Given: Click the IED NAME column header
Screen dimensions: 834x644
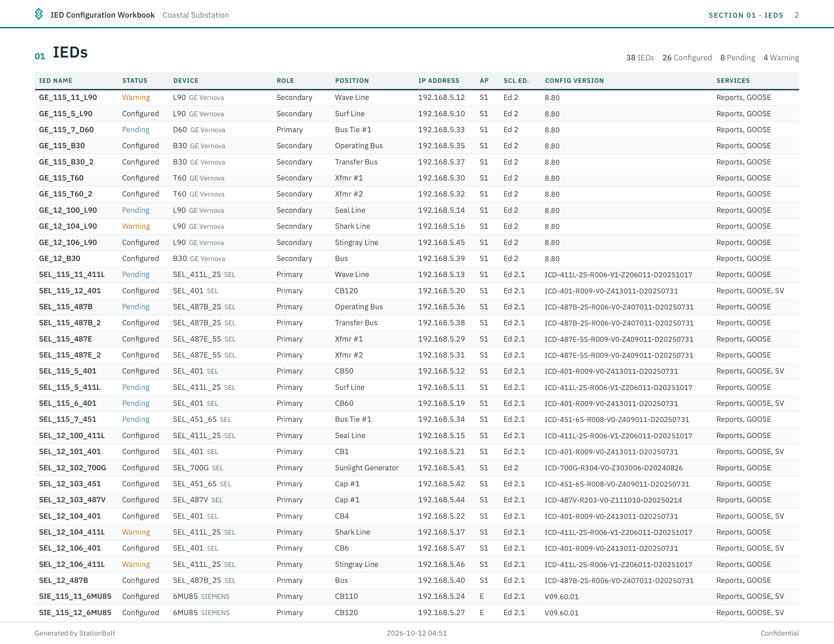Looking at the screenshot, I should pyautogui.click(x=55, y=81).
